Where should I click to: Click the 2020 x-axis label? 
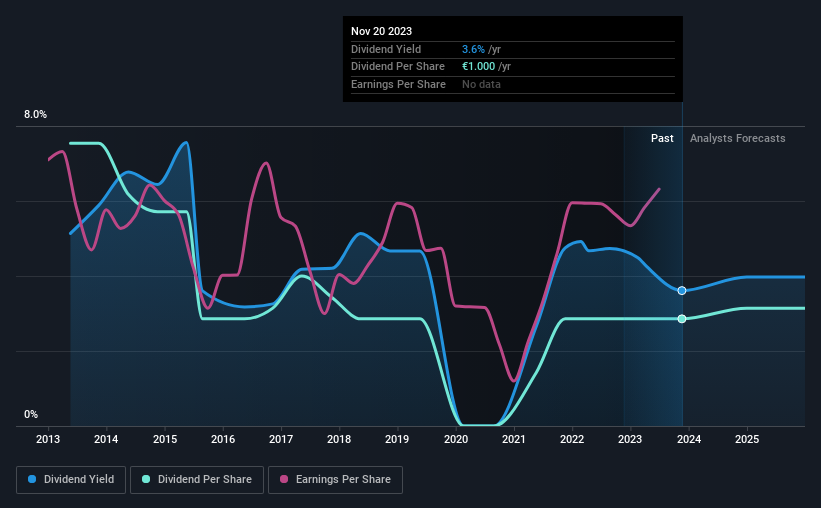(x=456, y=439)
